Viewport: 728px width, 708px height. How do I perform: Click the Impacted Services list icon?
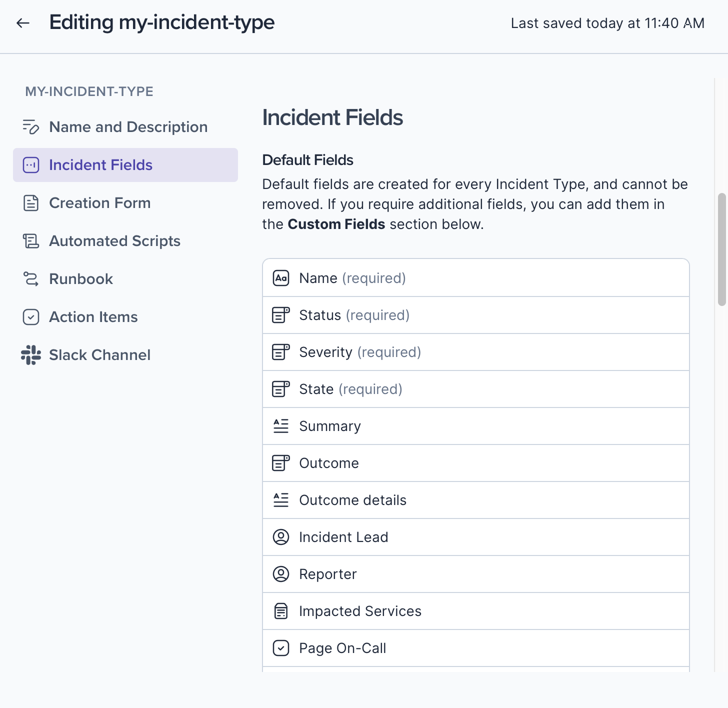click(281, 611)
